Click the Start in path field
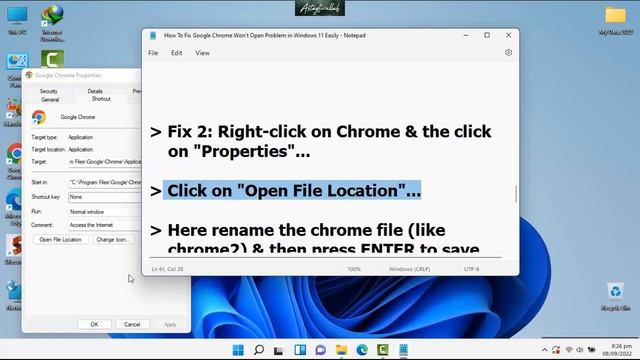The image size is (640, 360). (104, 182)
